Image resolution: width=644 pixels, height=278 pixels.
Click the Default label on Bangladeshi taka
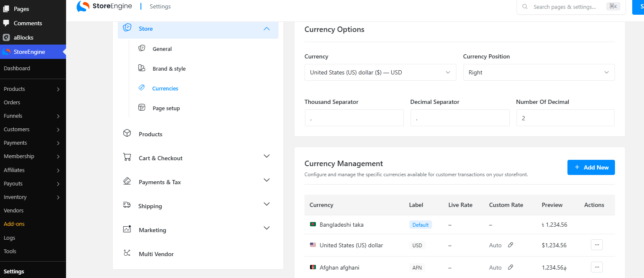(421, 225)
